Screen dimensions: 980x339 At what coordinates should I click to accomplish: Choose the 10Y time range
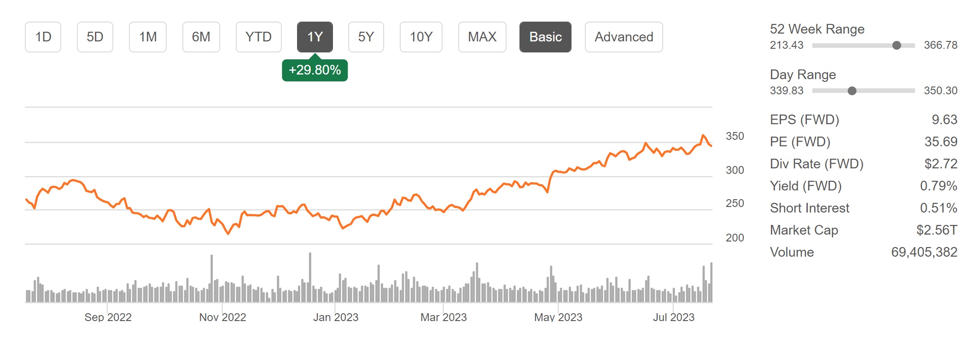421,37
